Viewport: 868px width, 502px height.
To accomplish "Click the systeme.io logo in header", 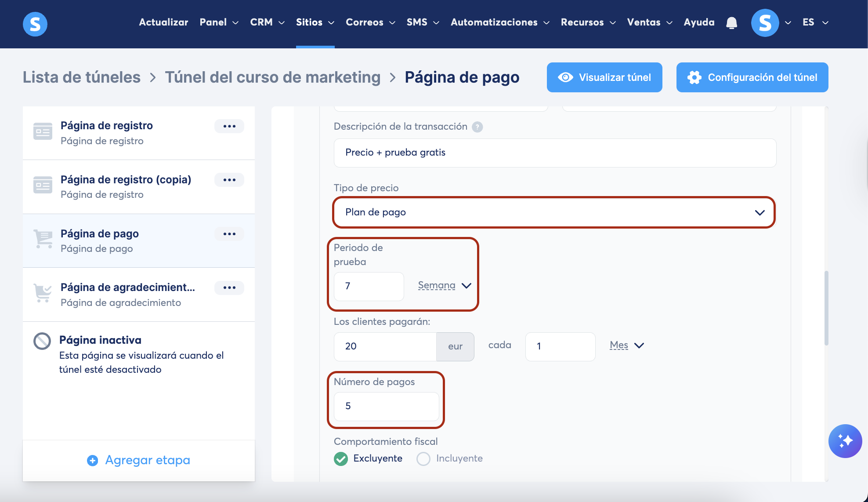I will (x=35, y=24).
